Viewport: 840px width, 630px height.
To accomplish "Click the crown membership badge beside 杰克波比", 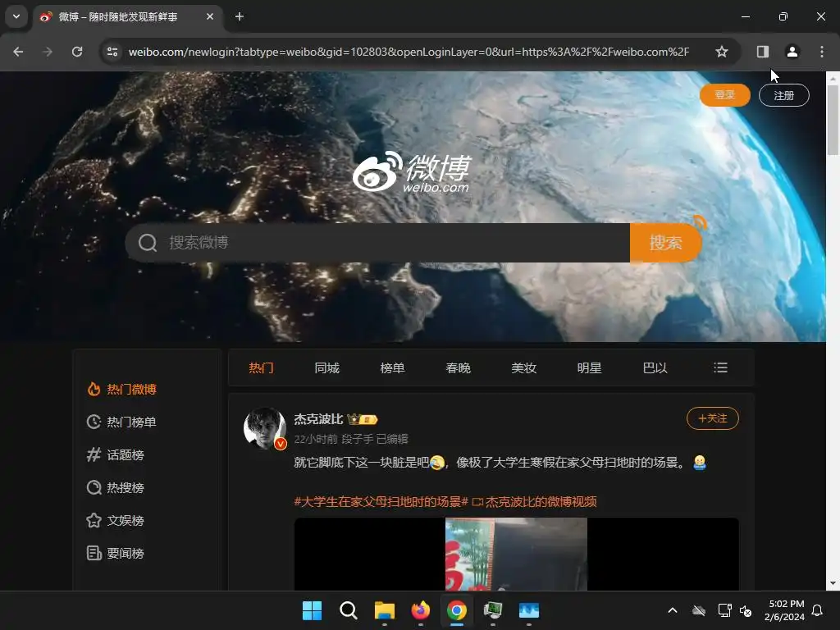I will (362, 419).
